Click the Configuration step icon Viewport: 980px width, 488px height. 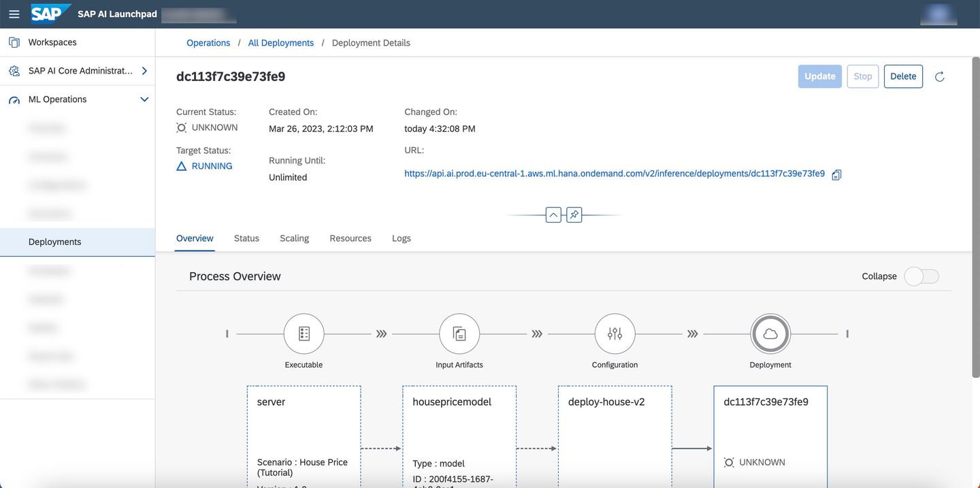coord(615,334)
